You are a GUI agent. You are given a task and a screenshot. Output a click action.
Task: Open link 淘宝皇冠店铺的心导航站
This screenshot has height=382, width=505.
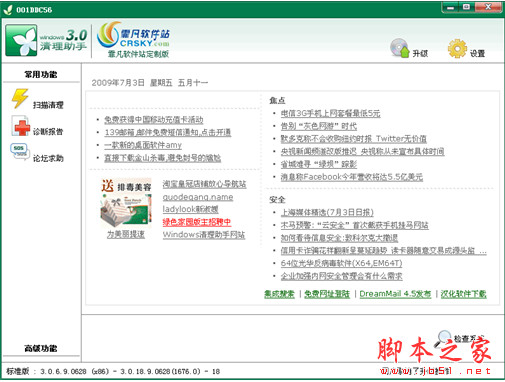coord(204,184)
